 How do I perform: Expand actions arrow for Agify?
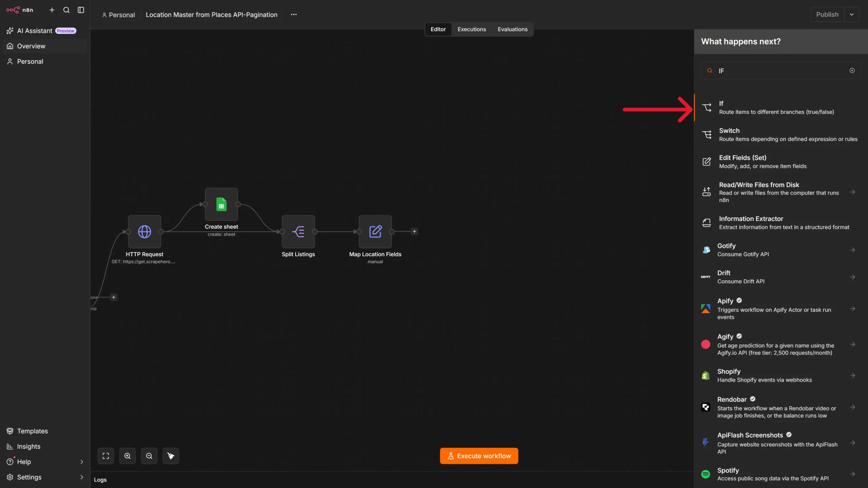[x=852, y=344]
